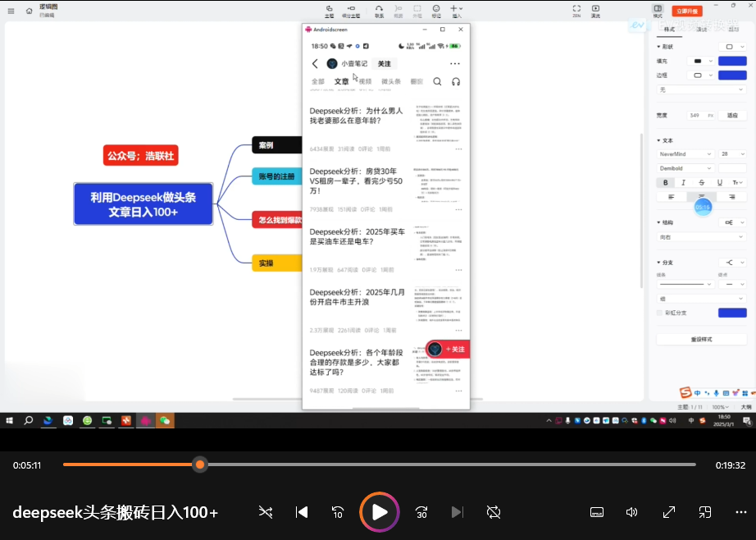Tap the 关注 follow button beside 小壹笔记
Viewport: 756px width, 540px height.
tap(385, 64)
